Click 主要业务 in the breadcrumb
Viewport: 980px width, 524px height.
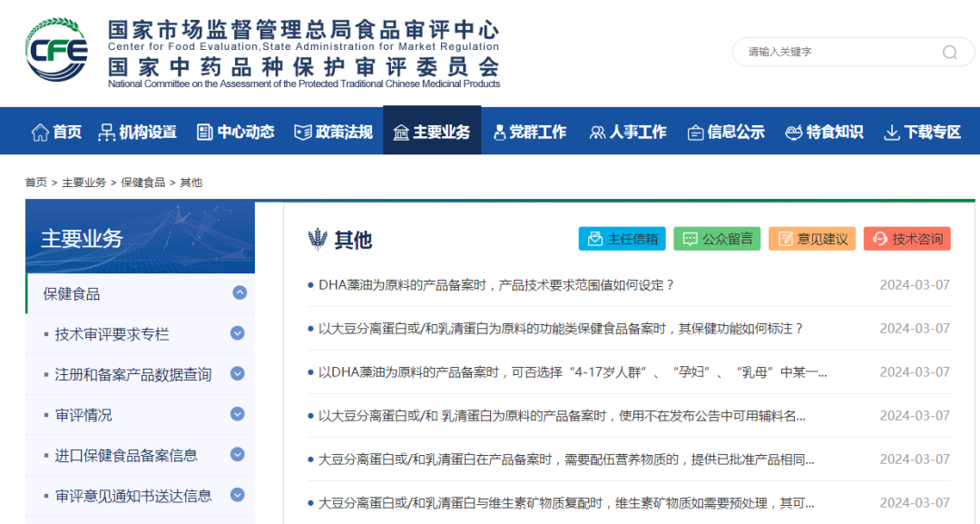[x=83, y=182]
